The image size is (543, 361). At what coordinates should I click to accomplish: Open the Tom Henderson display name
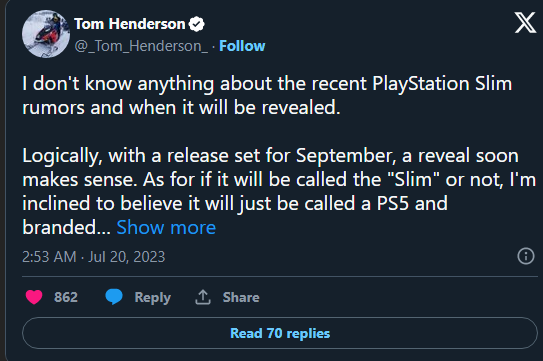pos(130,24)
